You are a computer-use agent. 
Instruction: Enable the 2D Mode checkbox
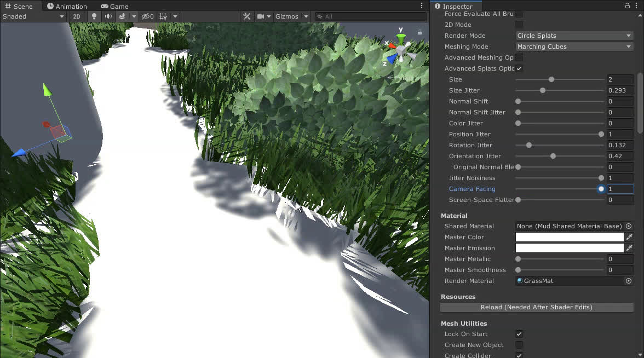(x=519, y=25)
